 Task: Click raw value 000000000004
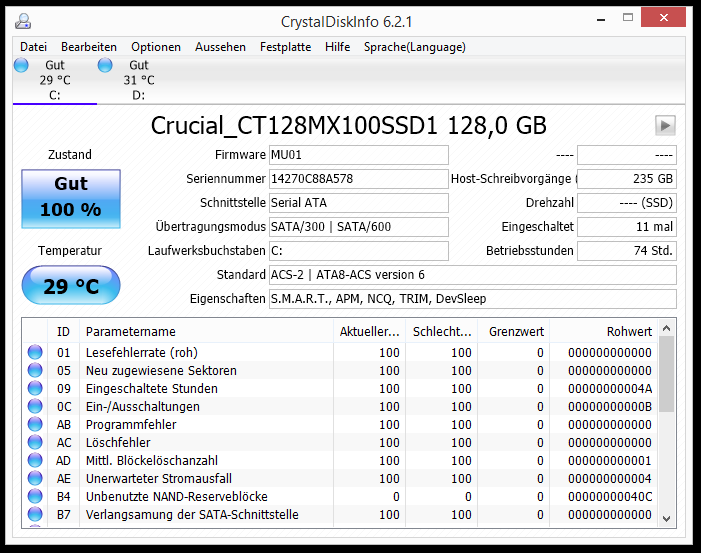click(610, 478)
